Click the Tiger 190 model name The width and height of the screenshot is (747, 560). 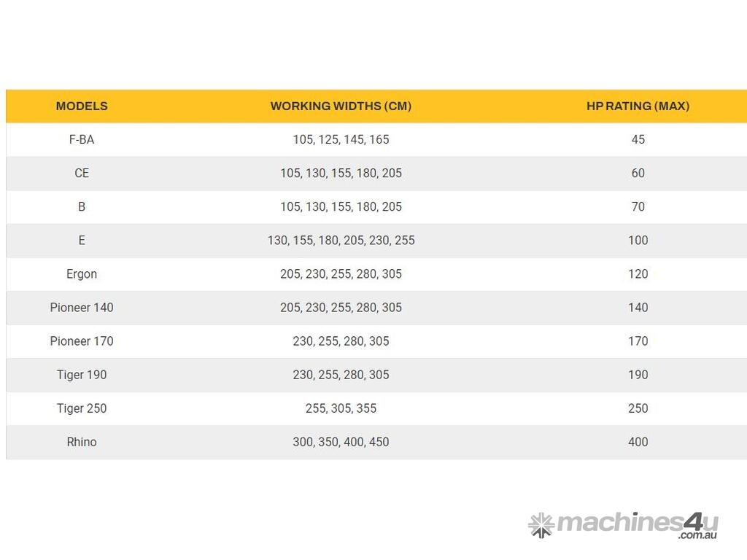coord(82,375)
